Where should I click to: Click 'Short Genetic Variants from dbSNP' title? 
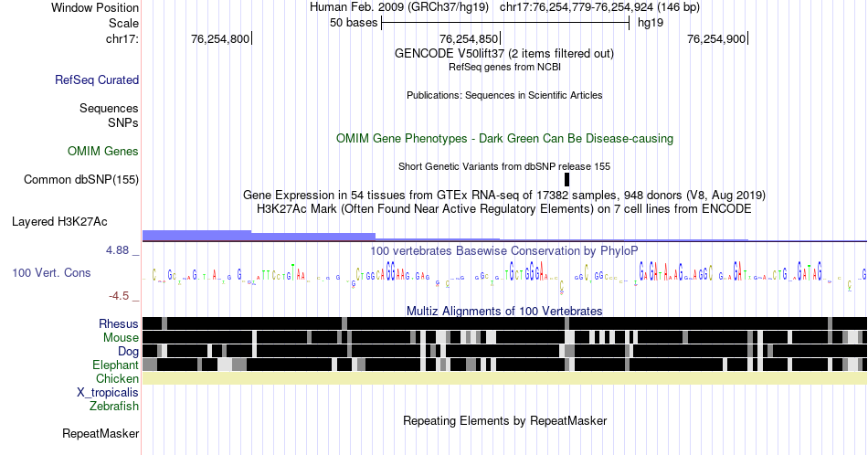504,166
